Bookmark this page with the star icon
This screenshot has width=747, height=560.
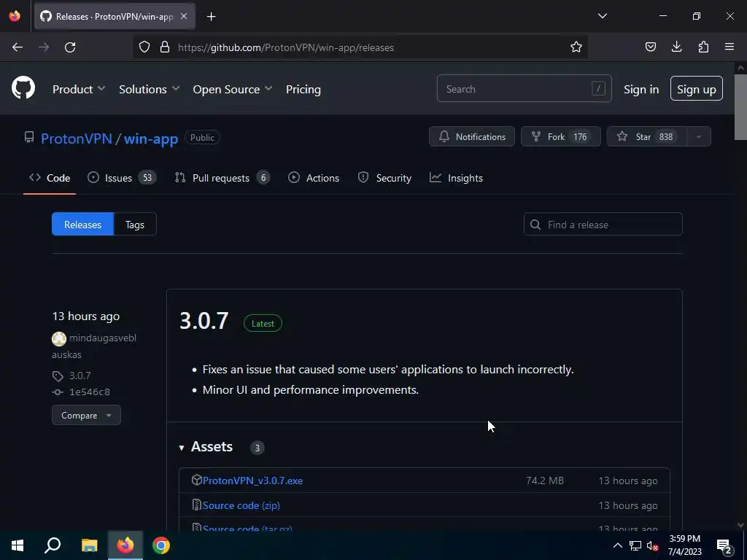pyautogui.click(x=576, y=47)
